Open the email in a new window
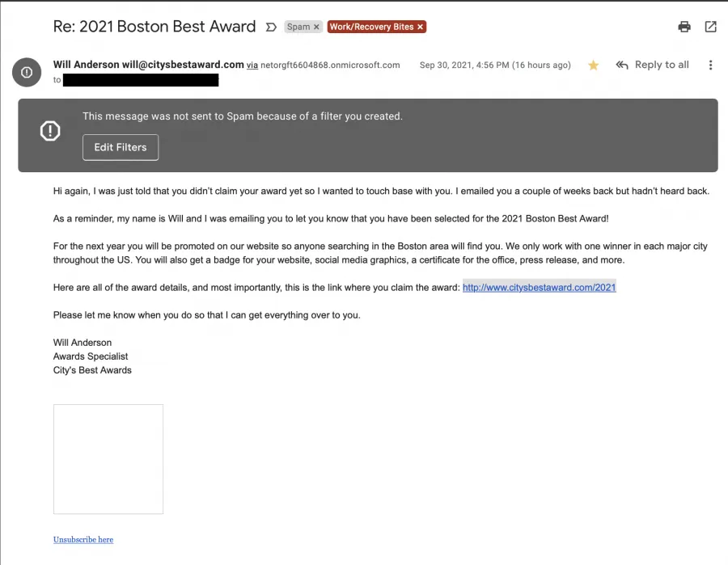Viewport: 728px width, 565px height. click(x=710, y=27)
